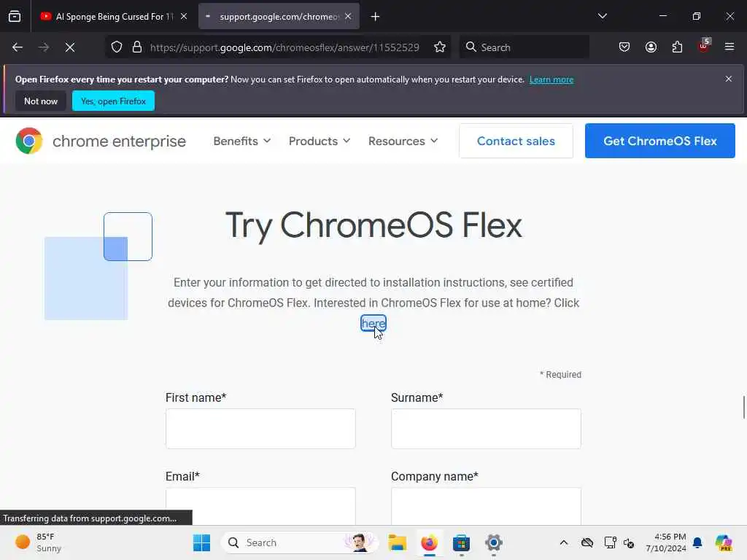Expand the Resources menu
Image resolution: width=747 pixels, height=560 pixels.
coord(403,141)
